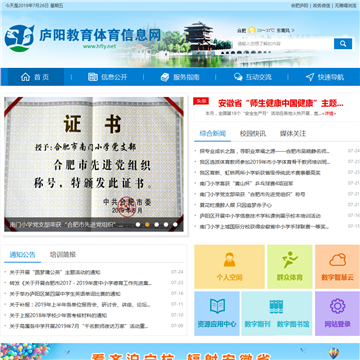
Task: Click the 互动交流 chat bubble icon
Action: click(238, 77)
